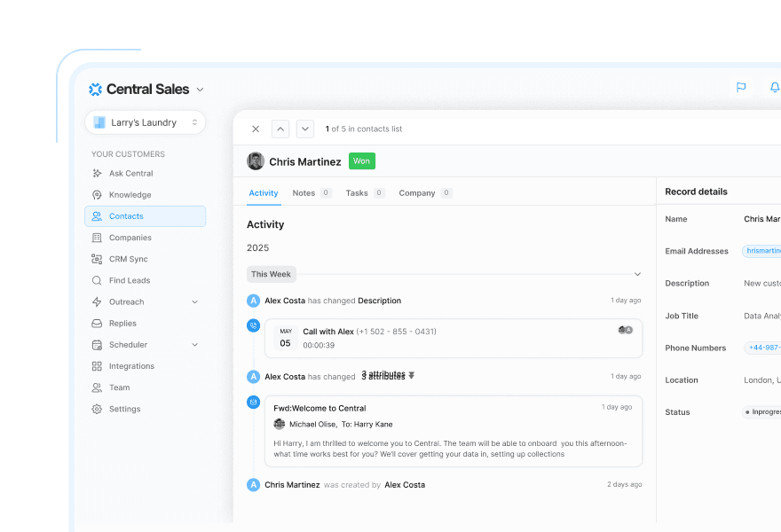Click Alex Costa avatar beside changed Description
Screen dimensions: 781x532
click(254, 301)
